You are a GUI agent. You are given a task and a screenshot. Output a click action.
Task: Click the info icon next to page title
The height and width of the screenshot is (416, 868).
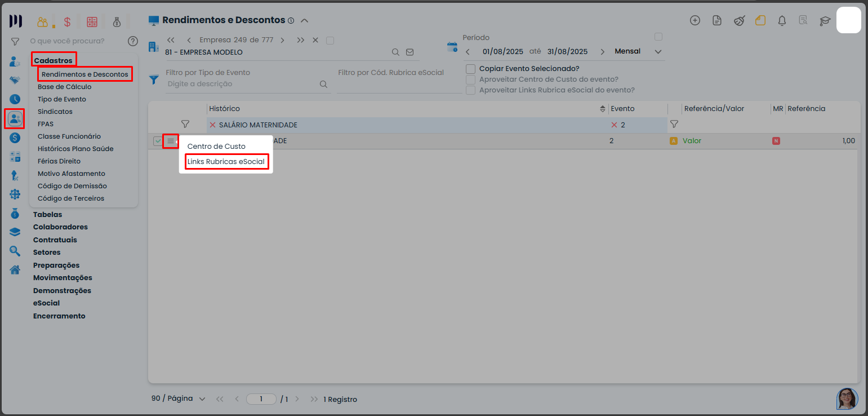[291, 21]
